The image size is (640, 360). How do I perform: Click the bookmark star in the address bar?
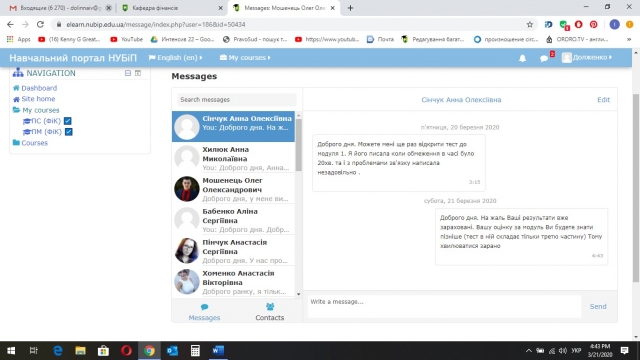(x=530, y=24)
